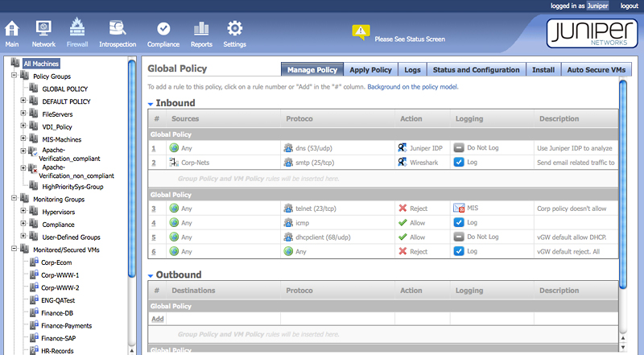The height and width of the screenshot is (355, 644).
Task: Collapse the Inbound rules section
Action: (x=150, y=104)
